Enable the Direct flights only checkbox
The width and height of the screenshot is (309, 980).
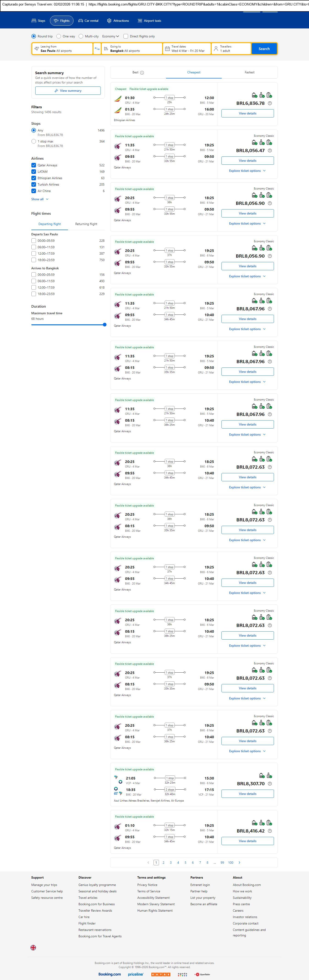click(x=126, y=36)
